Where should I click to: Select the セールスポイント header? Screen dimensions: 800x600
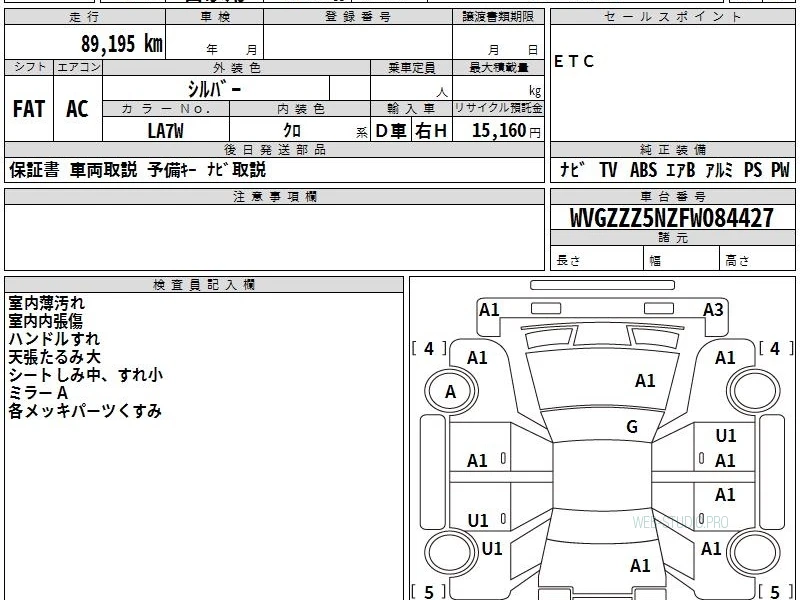point(672,17)
